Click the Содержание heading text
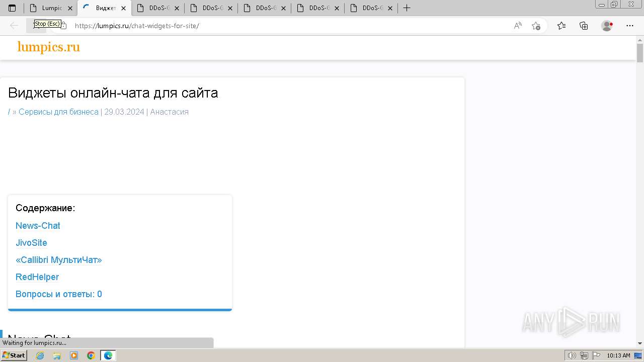 click(x=45, y=208)
